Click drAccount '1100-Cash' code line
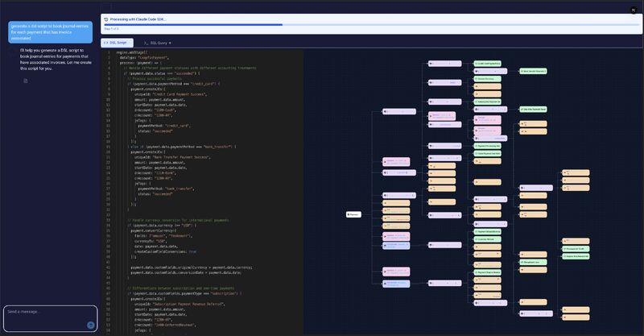 coord(155,110)
